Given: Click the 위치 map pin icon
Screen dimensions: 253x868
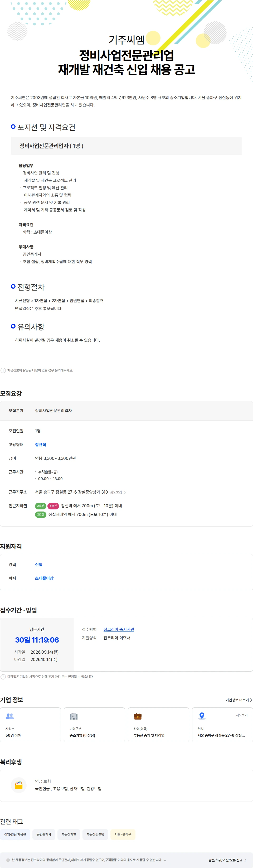Looking at the screenshot, I should tap(202, 716).
